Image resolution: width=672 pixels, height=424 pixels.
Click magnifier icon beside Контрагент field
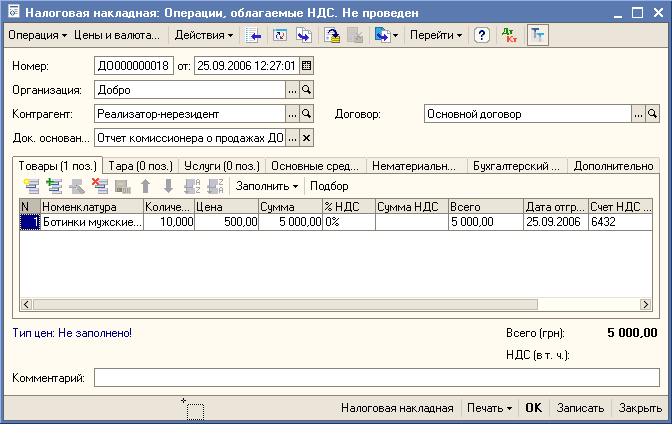click(306, 114)
